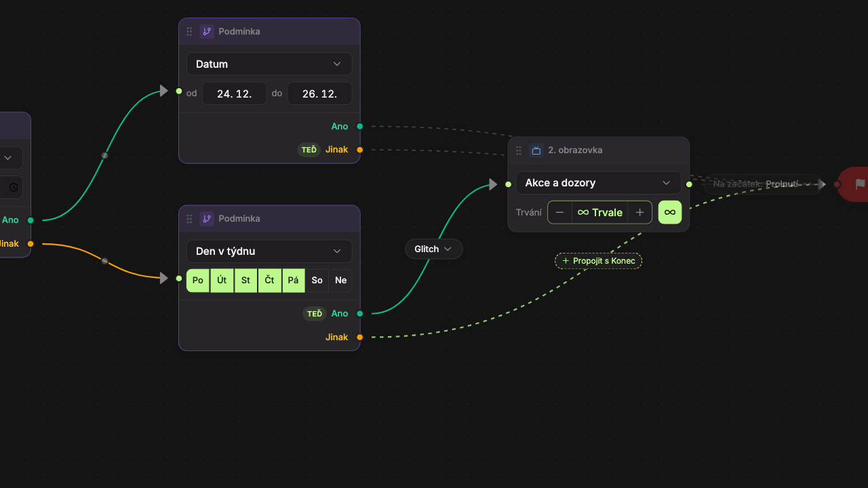Click the do date field 26. 12.
The height and width of the screenshot is (488, 868).
pos(320,94)
